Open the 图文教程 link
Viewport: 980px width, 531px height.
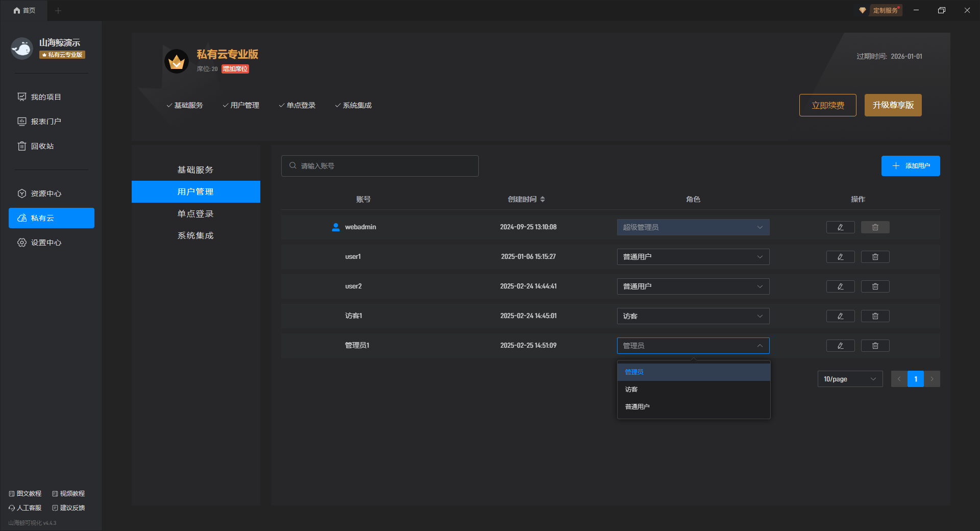click(x=26, y=494)
